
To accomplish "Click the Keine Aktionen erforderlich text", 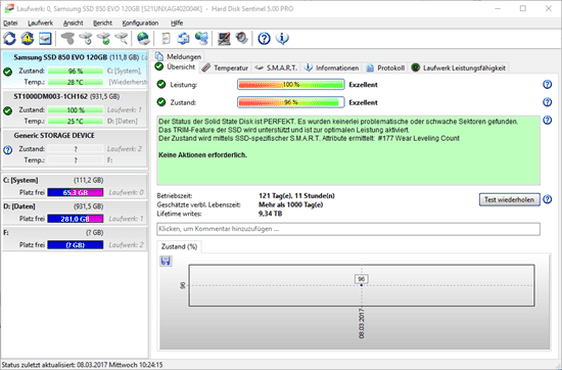I will point(203,155).
